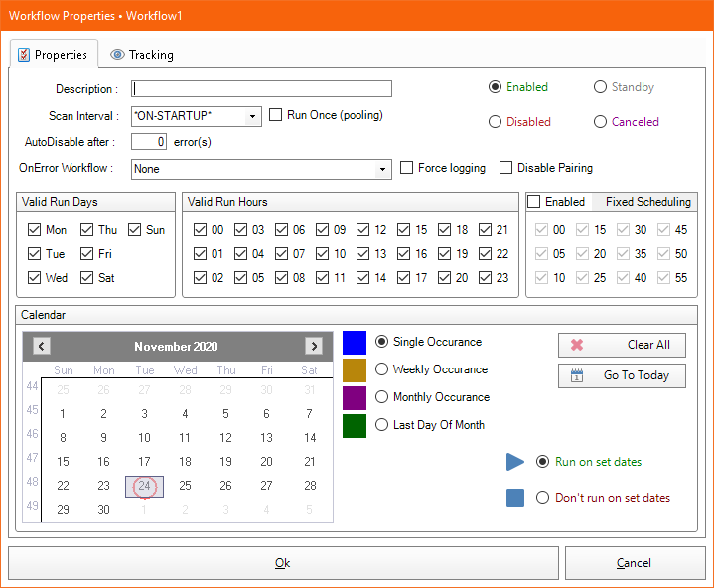Click the blue Single Occurance color swatch
714x588 pixels.
tap(355, 343)
